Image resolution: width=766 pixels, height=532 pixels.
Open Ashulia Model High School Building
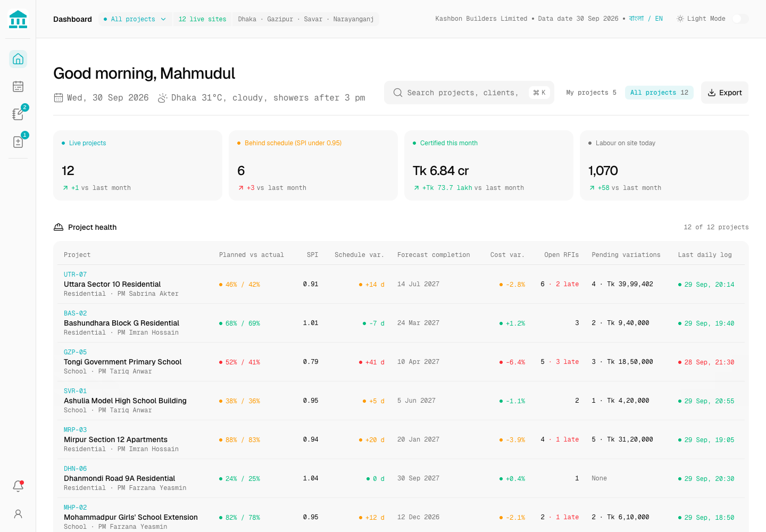[125, 401]
